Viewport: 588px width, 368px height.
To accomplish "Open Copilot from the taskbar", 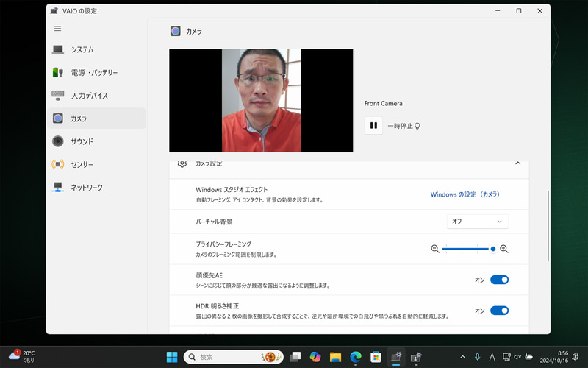I will tap(315, 357).
